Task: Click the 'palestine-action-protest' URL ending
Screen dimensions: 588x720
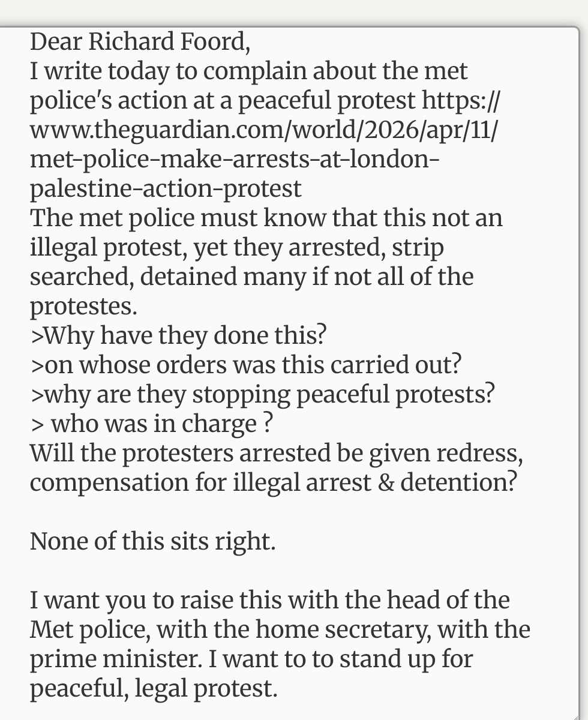Action: point(166,189)
